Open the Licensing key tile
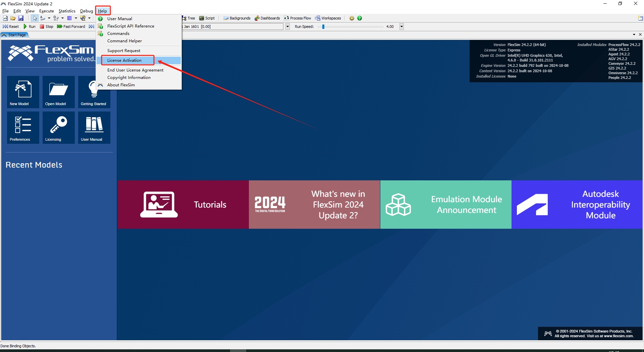Image resolution: width=644 pixels, height=352 pixels. [58, 127]
